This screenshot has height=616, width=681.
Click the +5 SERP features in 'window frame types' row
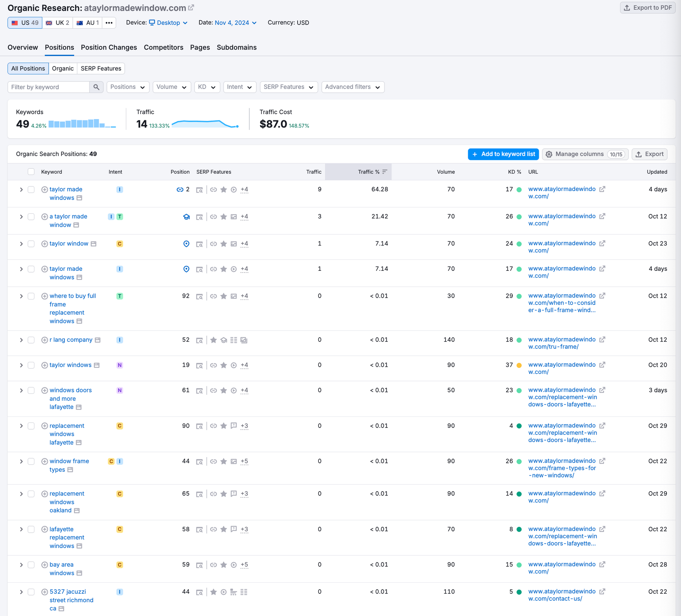(x=244, y=461)
